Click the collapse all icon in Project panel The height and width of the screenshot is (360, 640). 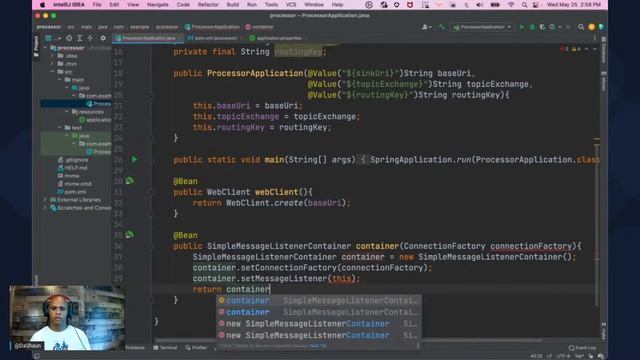pyautogui.click(x=90, y=38)
